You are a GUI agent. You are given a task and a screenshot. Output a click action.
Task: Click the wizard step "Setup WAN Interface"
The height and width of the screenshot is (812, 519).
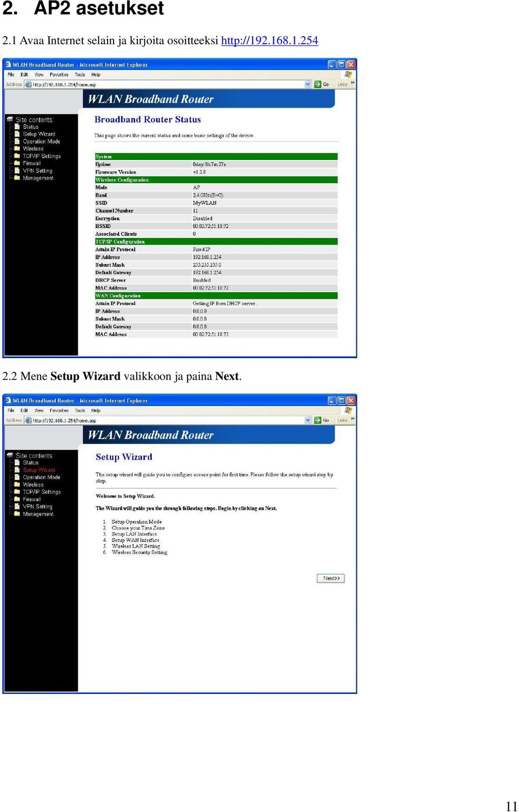click(x=136, y=540)
